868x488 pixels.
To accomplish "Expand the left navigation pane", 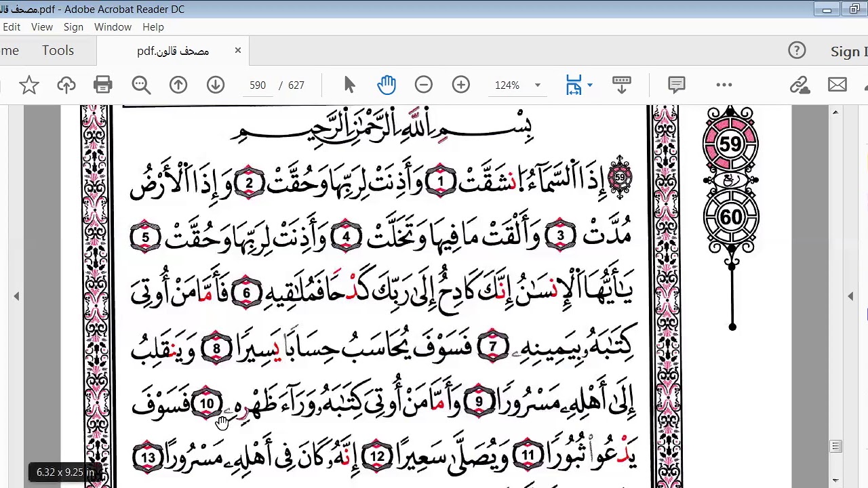I will click(x=16, y=296).
